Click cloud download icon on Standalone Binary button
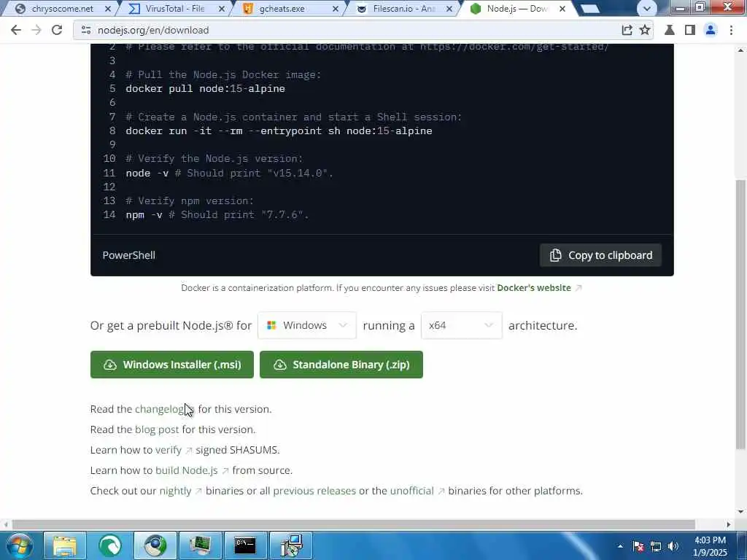Screen dimensions: 747x560 (x=279, y=365)
